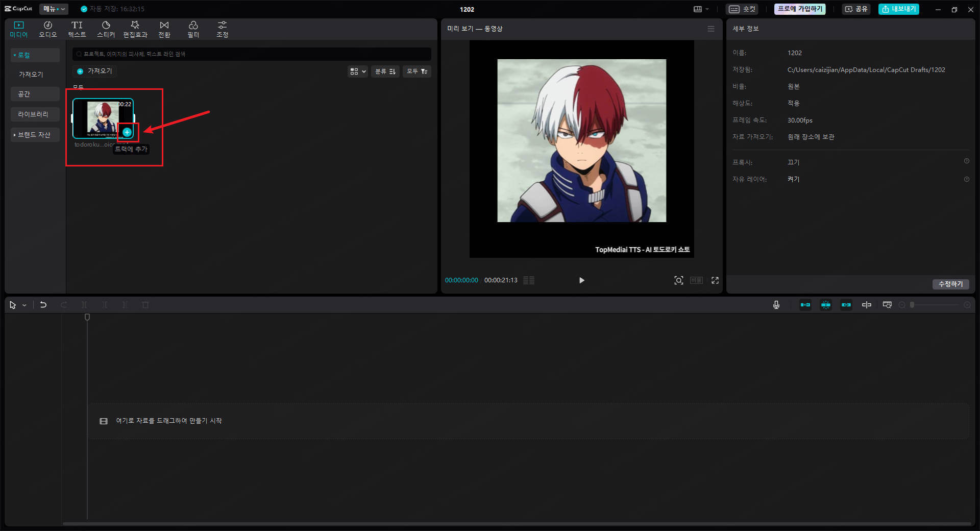Click the timeline horizontal scrollbar
Image resolution: width=980 pixels, height=531 pixels.
click(517, 523)
